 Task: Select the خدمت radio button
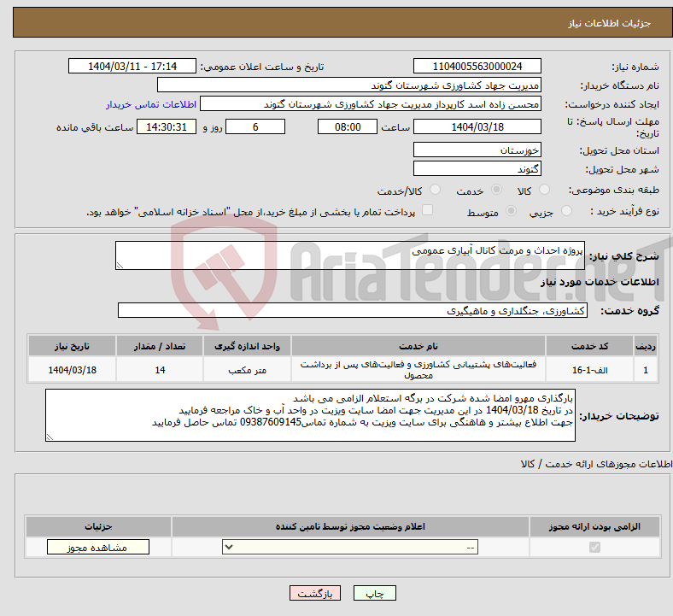point(496,190)
